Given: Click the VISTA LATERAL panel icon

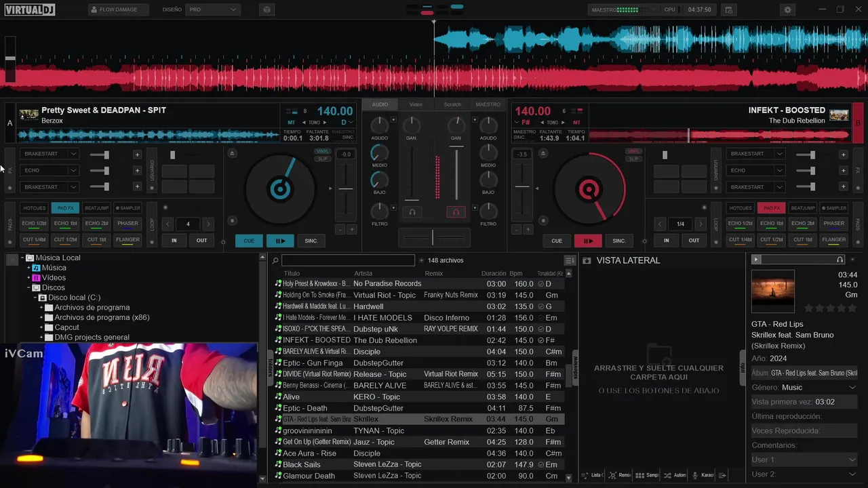Looking at the screenshot, I should click(587, 260).
